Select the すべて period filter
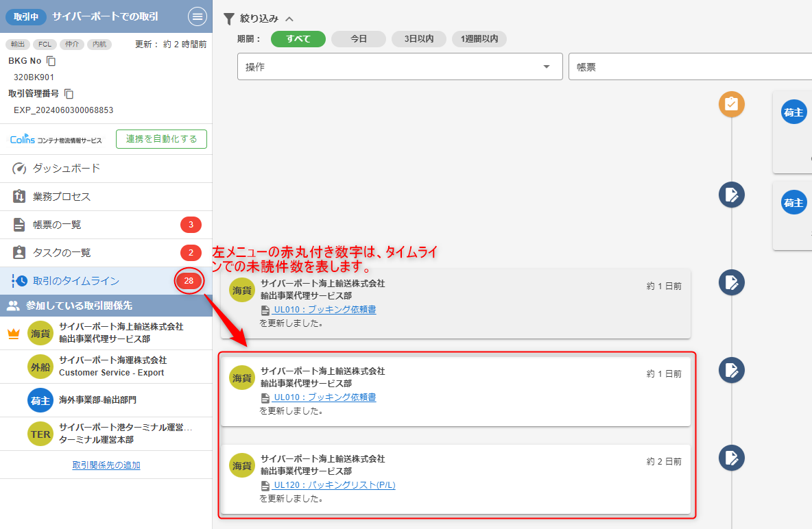The height and width of the screenshot is (529, 812). (x=298, y=39)
